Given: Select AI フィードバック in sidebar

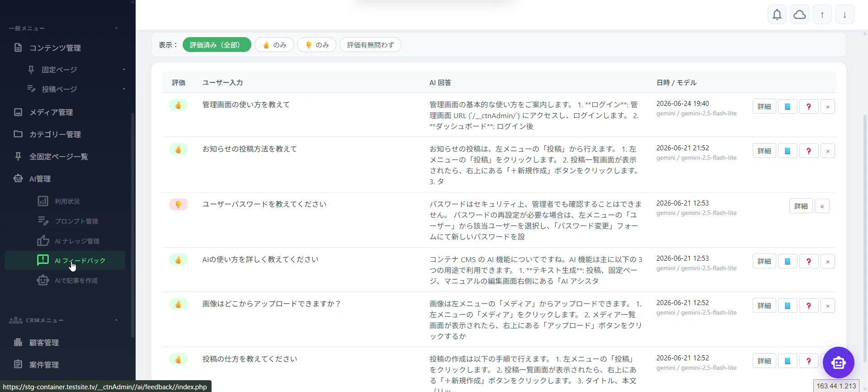Looking at the screenshot, I should (65, 260).
